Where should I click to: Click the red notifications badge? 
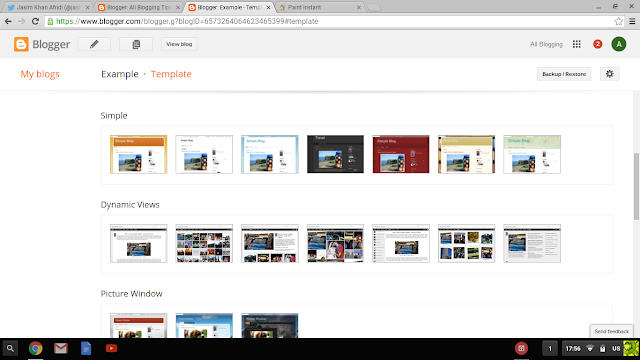click(598, 44)
